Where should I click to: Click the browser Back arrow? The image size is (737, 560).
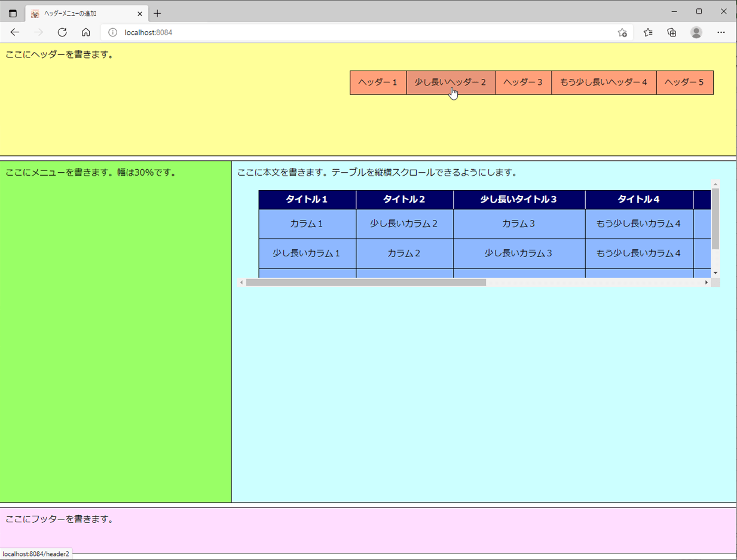point(15,32)
